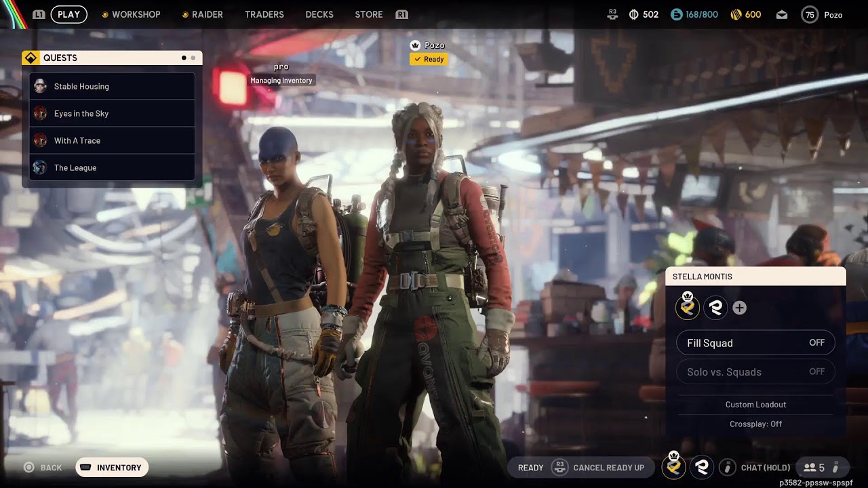Click the crown icon next to Pozo nameplate
Viewport: 868px width, 488px height.
(415, 45)
